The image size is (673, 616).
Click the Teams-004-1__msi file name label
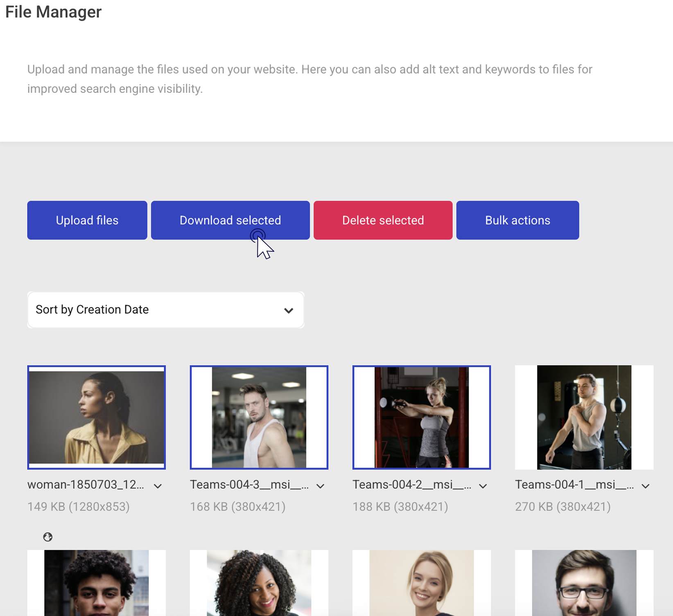pyautogui.click(x=574, y=485)
